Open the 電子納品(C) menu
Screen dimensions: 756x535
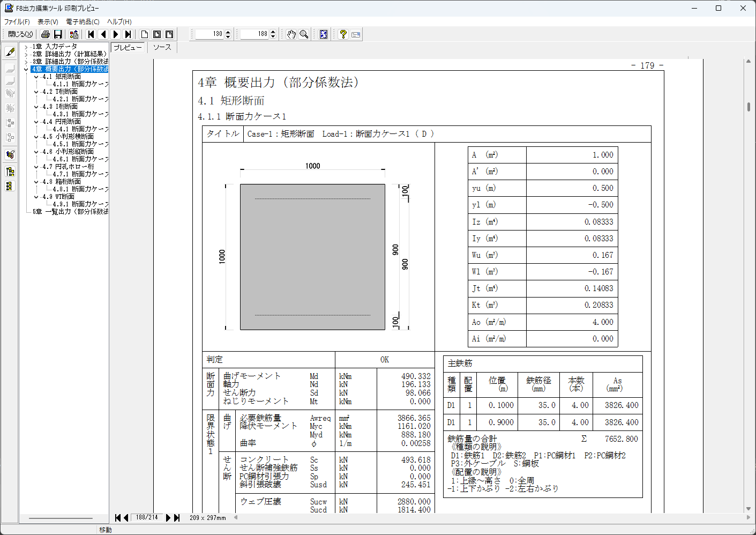(83, 22)
